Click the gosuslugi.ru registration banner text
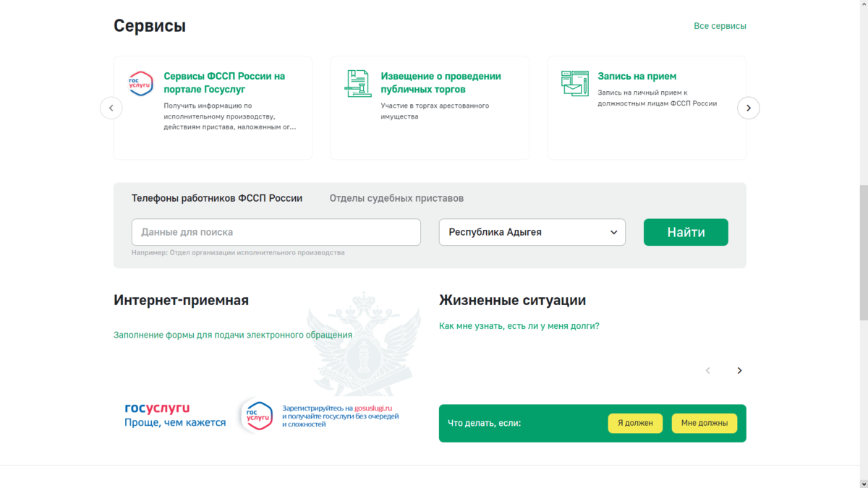Image resolution: width=868 pixels, height=488 pixels. coord(340,416)
